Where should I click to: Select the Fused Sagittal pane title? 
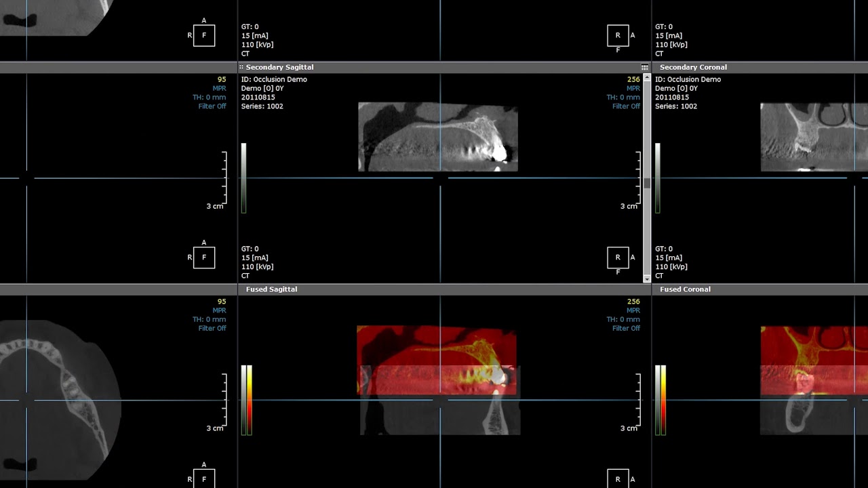(271, 289)
